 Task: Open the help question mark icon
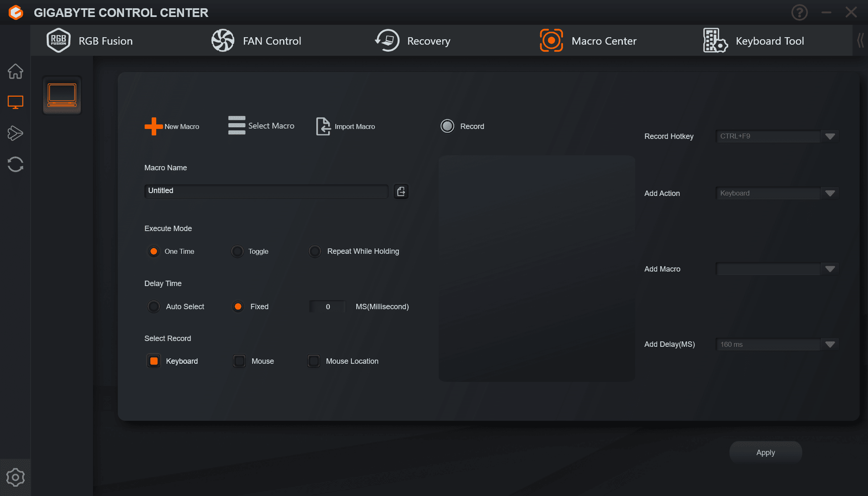799,12
